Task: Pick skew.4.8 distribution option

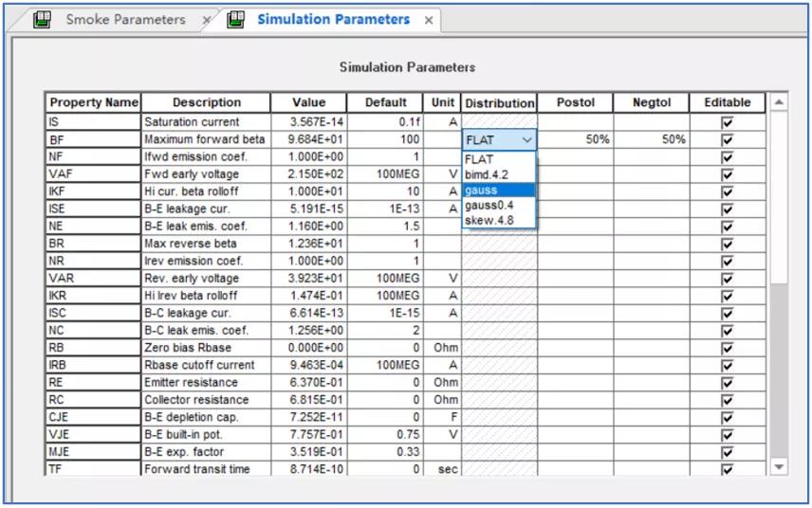Action: click(x=499, y=221)
